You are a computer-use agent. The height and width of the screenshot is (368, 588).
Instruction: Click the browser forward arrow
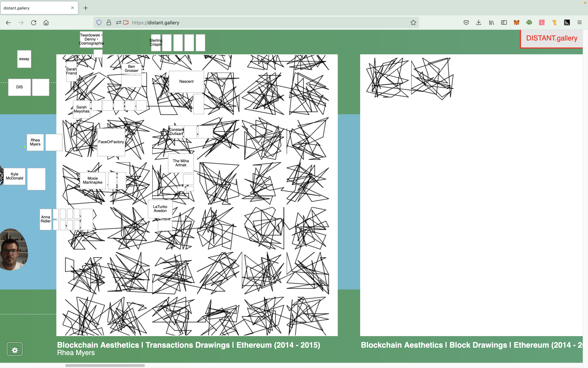point(21,23)
